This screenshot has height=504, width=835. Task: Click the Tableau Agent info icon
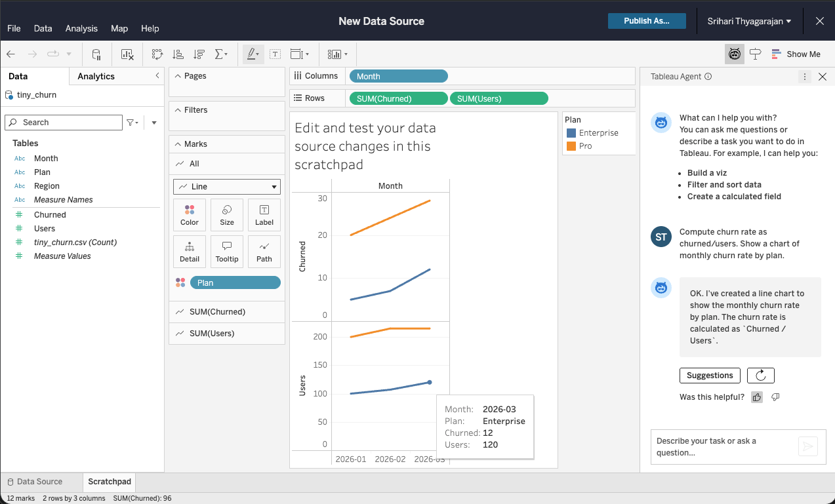click(708, 77)
